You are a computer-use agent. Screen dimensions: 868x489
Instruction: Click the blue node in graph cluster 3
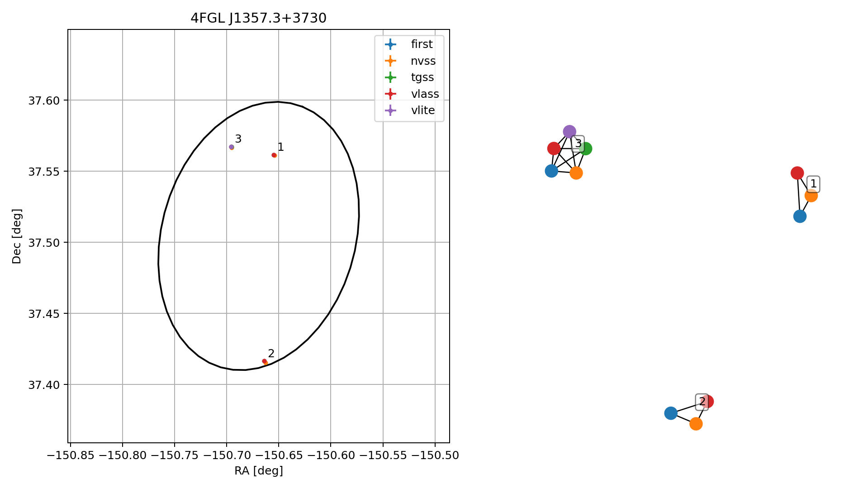(x=551, y=171)
